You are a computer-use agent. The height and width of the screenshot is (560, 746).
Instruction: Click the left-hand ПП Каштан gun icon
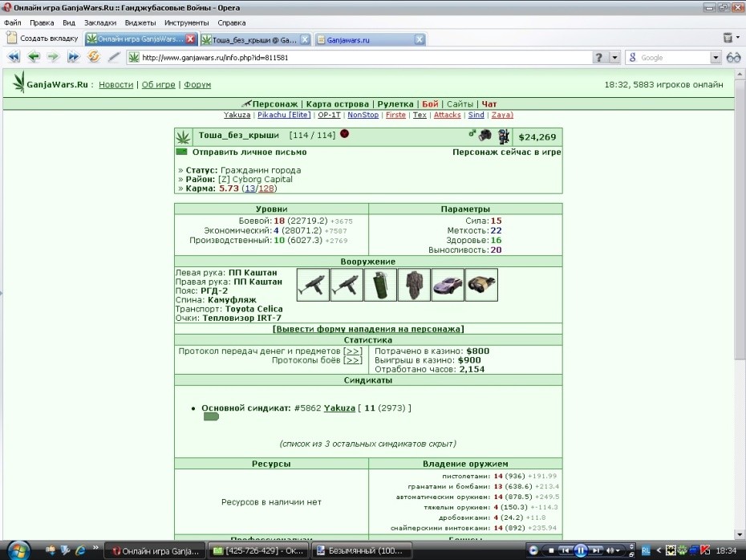click(x=313, y=285)
